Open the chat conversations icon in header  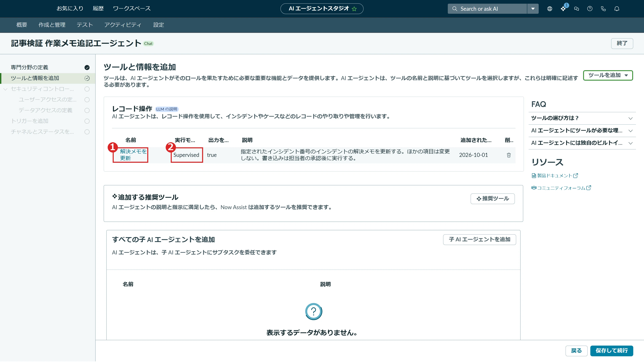(x=577, y=9)
